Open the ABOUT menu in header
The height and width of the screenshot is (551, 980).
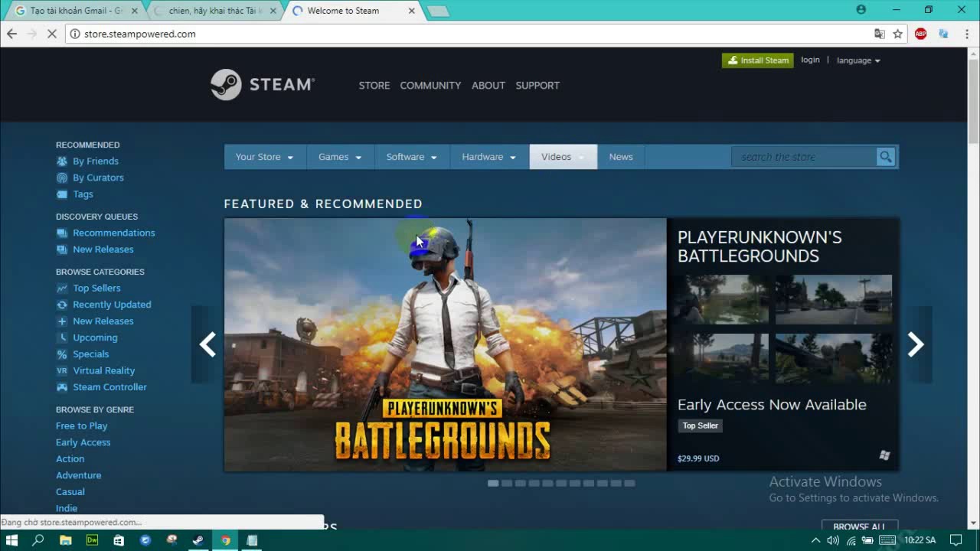click(x=488, y=85)
